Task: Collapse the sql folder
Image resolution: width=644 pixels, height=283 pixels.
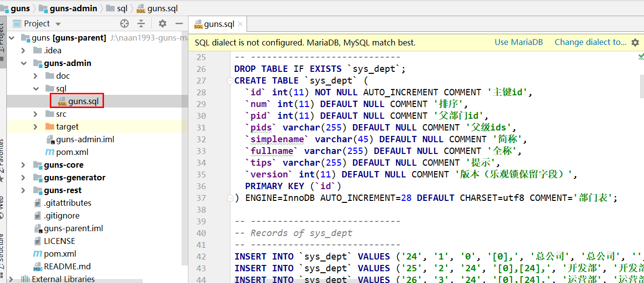Action: tap(36, 88)
